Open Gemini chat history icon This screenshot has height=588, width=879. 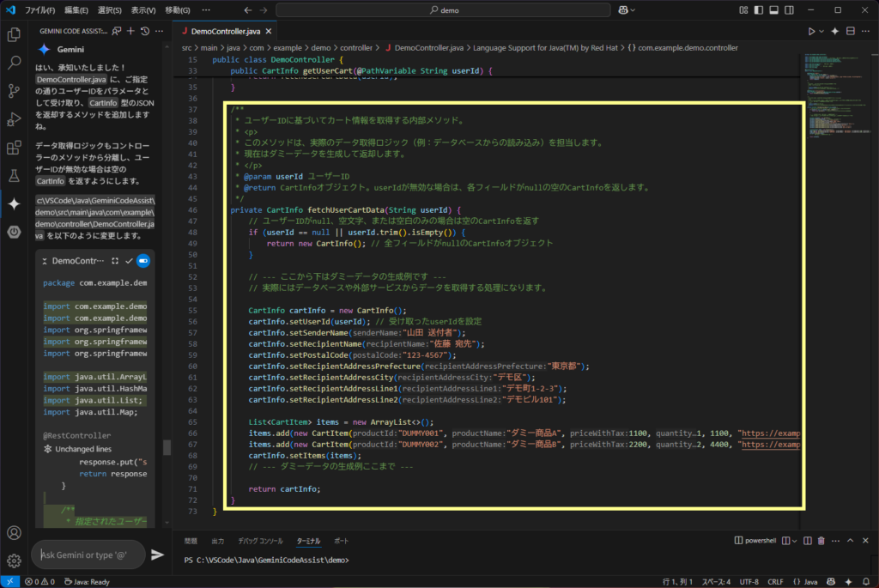point(145,32)
